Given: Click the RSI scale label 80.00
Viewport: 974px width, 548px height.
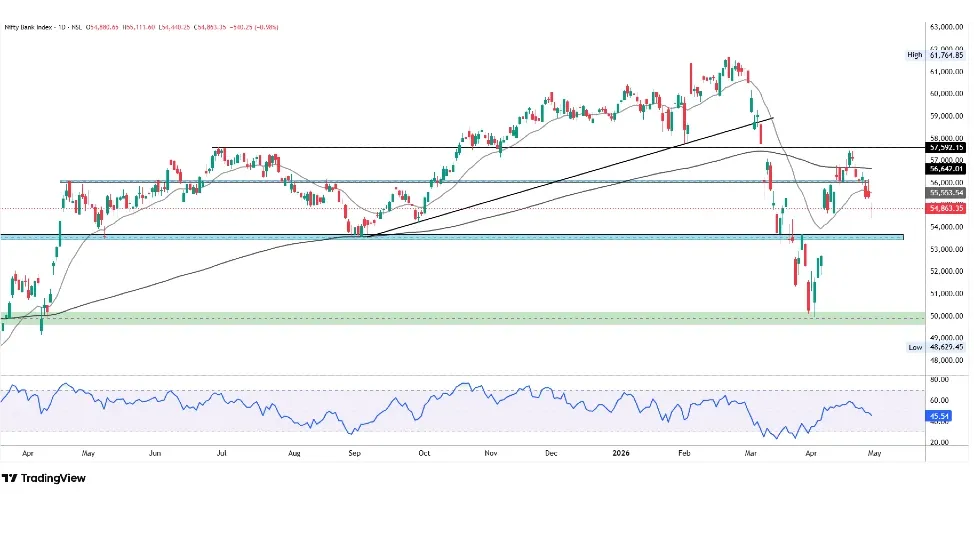Looking at the screenshot, I should (939, 379).
